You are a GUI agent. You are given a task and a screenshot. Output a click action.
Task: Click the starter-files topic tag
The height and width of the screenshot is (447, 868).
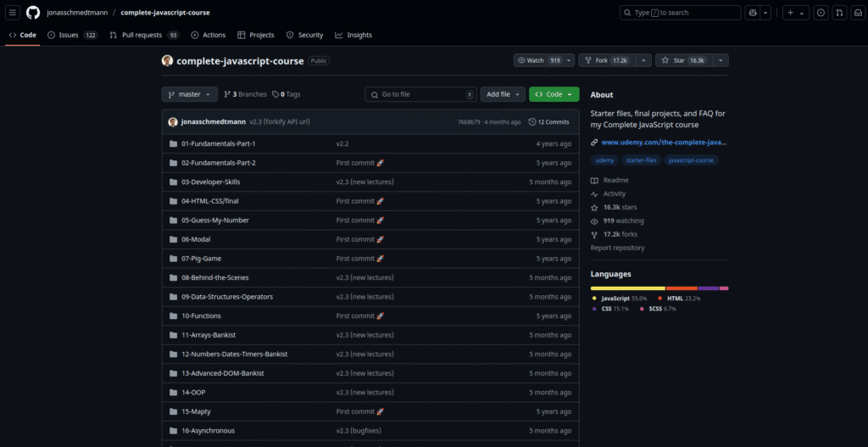pyautogui.click(x=641, y=160)
